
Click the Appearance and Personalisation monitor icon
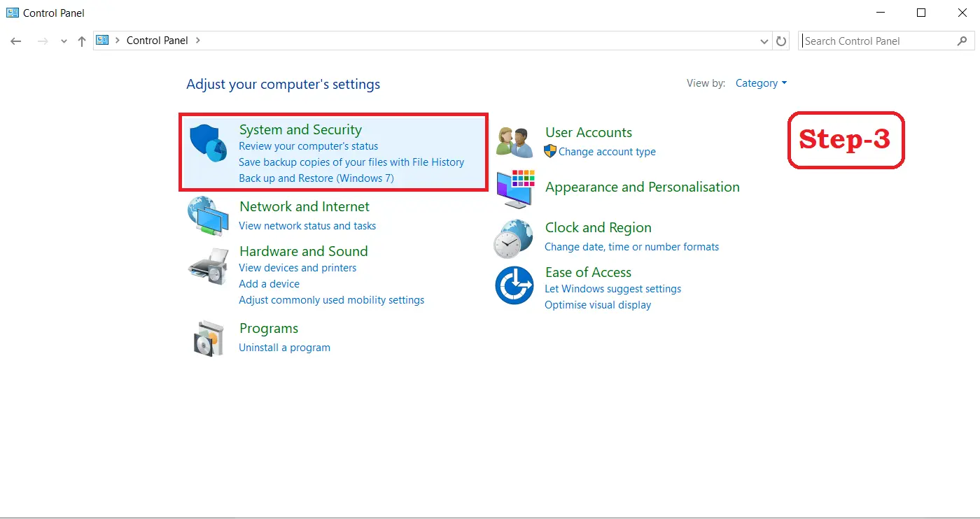coord(516,189)
